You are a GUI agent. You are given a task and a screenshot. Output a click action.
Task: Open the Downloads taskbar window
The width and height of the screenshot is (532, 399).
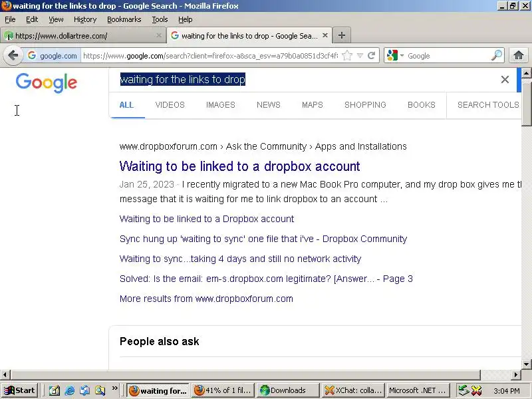(x=288, y=390)
